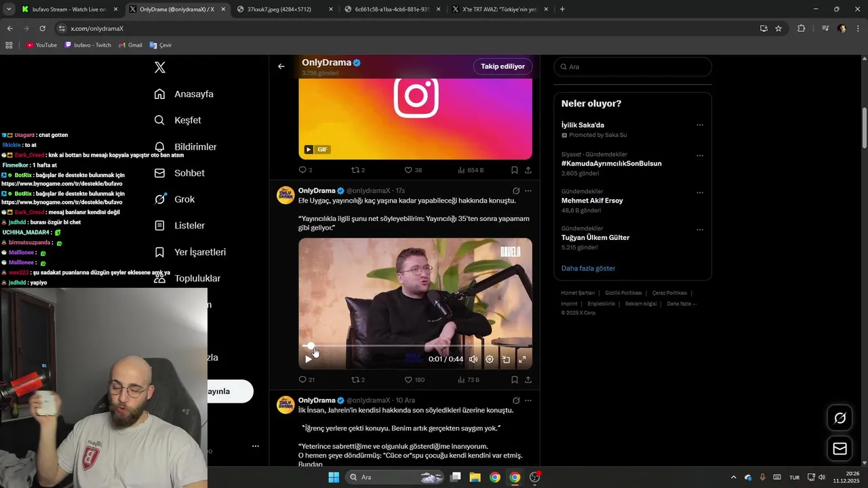Open options for İyilik Saka'da trend
This screenshot has width=868, height=488.
[x=700, y=125]
